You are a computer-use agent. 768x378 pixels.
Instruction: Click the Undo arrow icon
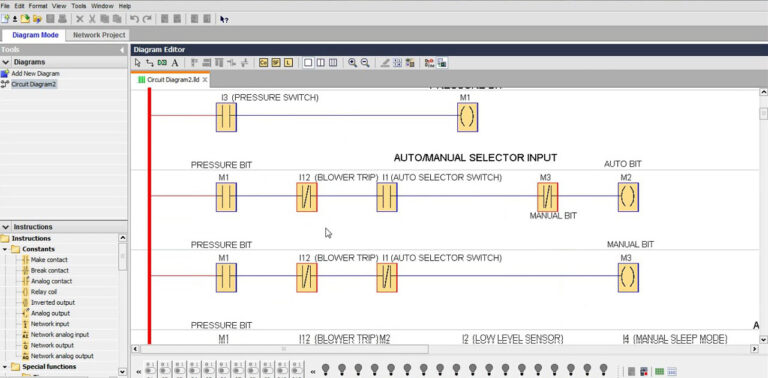coord(135,19)
